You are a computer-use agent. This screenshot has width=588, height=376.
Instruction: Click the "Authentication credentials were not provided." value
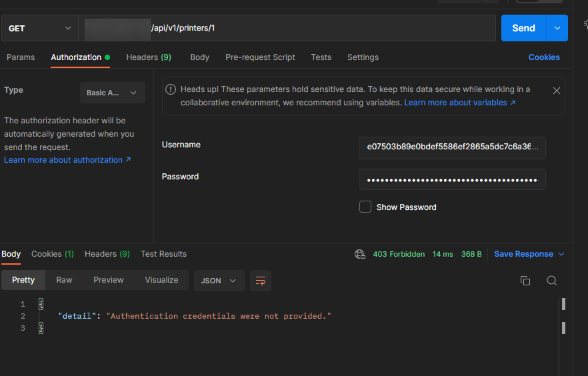tap(219, 316)
